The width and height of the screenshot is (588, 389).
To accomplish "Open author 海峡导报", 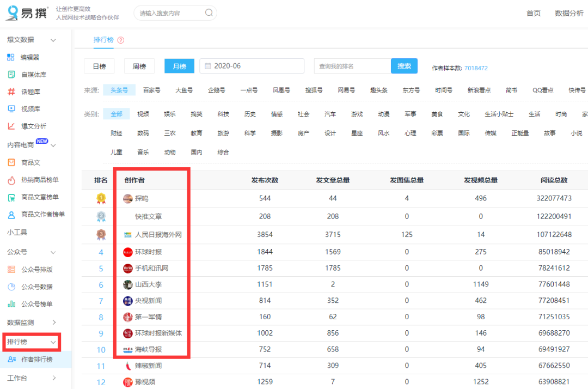I will (149, 350).
